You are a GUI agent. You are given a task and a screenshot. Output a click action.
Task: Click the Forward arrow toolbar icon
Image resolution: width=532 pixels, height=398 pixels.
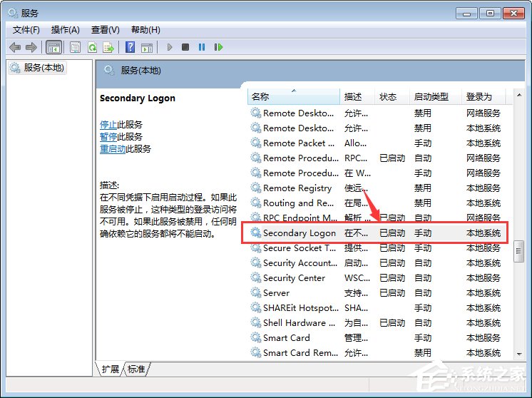click(31, 47)
